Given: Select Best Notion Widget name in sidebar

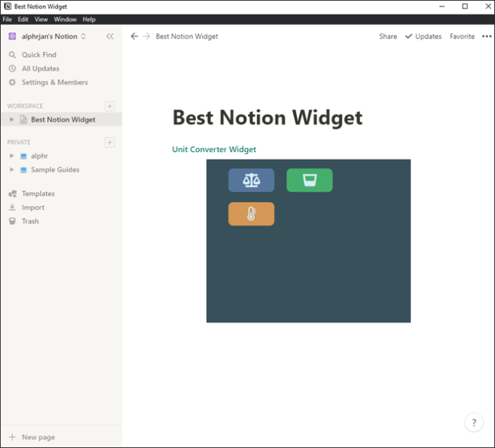Looking at the screenshot, I should pyautogui.click(x=63, y=120).
